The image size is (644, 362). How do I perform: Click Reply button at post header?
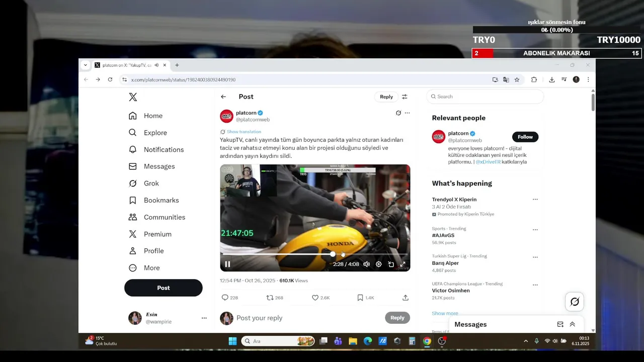click(x=386, y=97)
